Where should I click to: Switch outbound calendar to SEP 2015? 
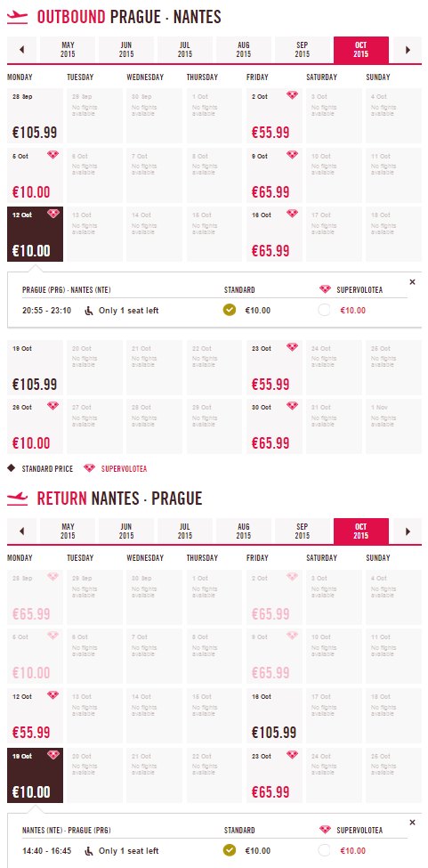point(303,50)
